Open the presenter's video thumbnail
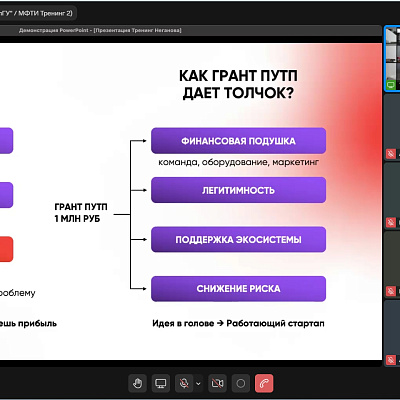The height and width of the screenshot is (400, 400). [393, 58]
